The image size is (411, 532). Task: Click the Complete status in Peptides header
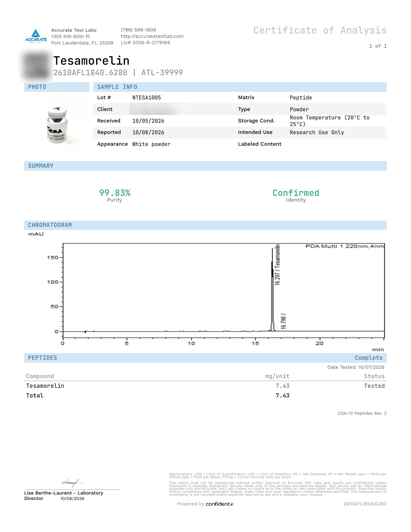[x=369, y=358]
